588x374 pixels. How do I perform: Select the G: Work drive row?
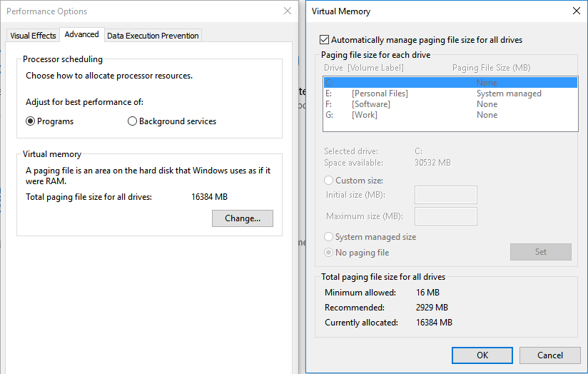450,115
